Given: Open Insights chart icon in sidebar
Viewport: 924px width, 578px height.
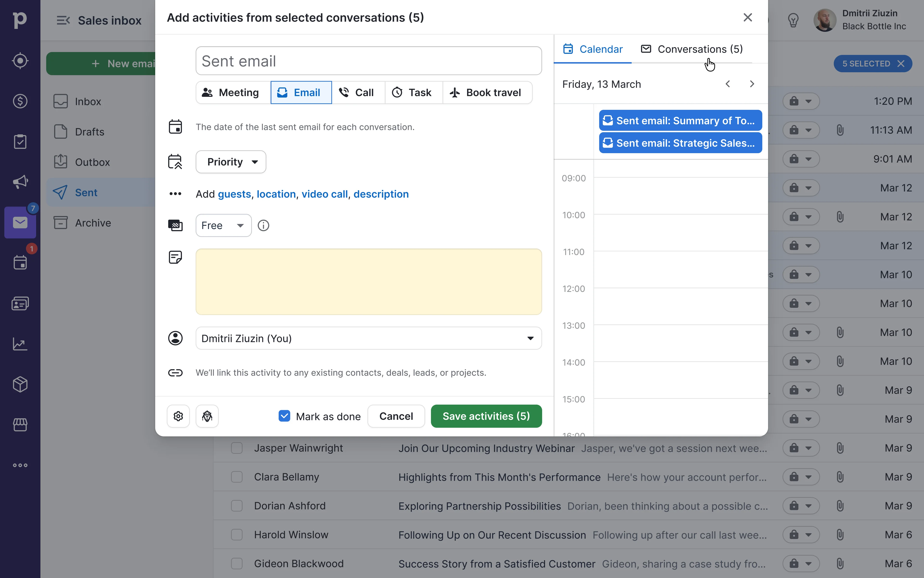Looking at the screenshot, I should [x=20, y=344].
